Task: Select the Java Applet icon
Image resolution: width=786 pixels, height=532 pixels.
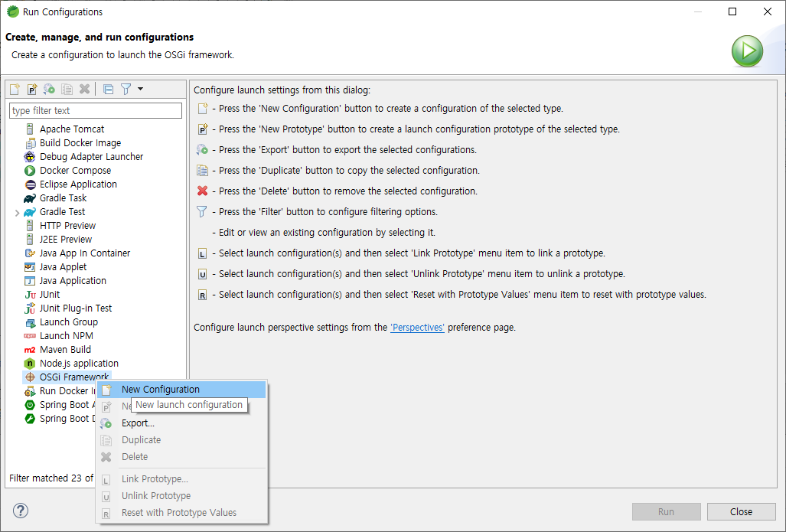Action: pos(30,266)
